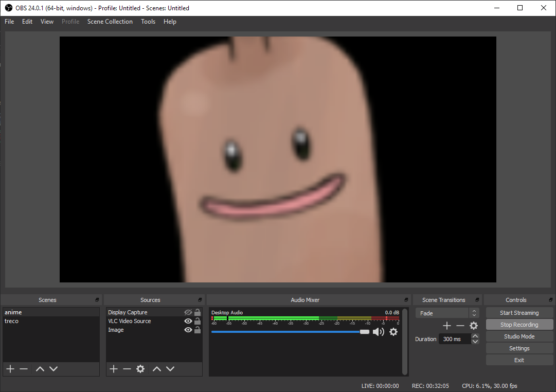Toggle lock on Display Capture source
The height and width of the screenshot is (392, 556).
(198, 312)
